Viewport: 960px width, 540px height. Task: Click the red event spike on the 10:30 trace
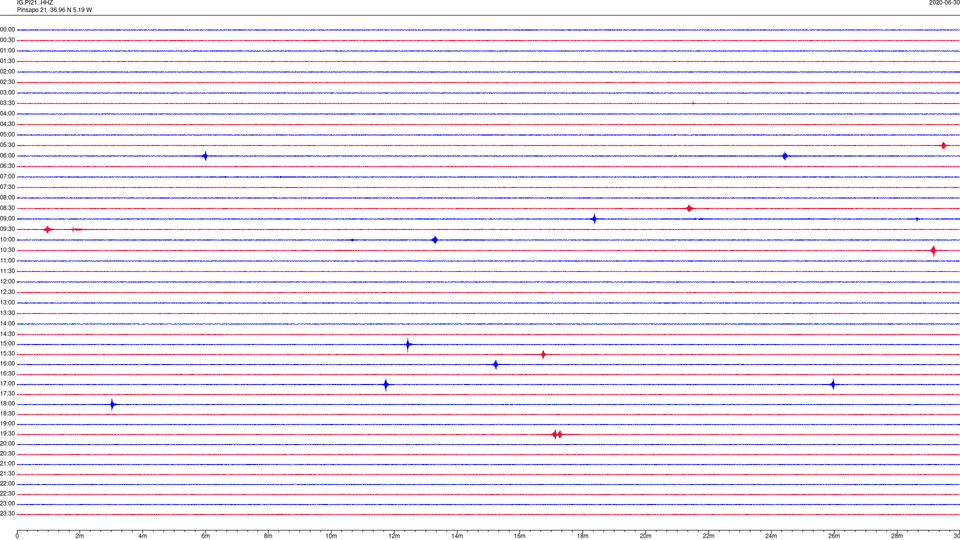pyautogui.click(x=933, y=250)
